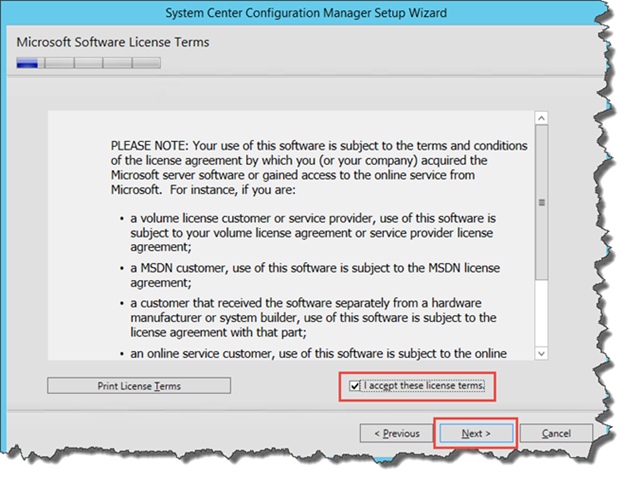Click the "manufacturer or system builder" line
The image size is (630, 480).
313,318
